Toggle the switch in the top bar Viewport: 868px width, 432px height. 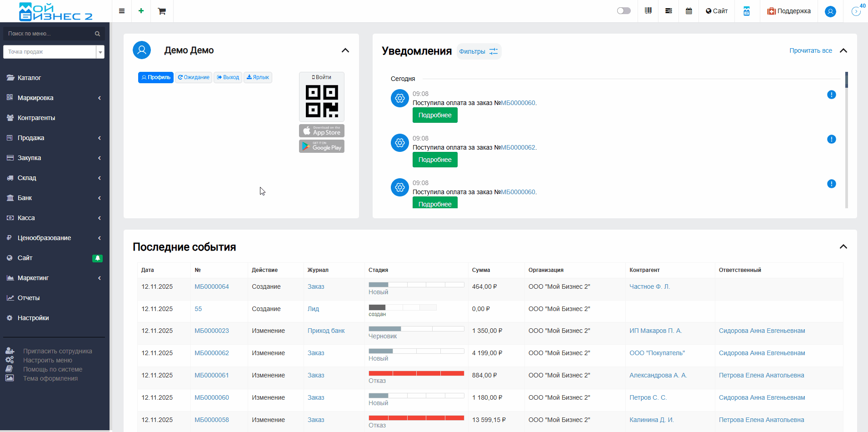click(624, 11)
